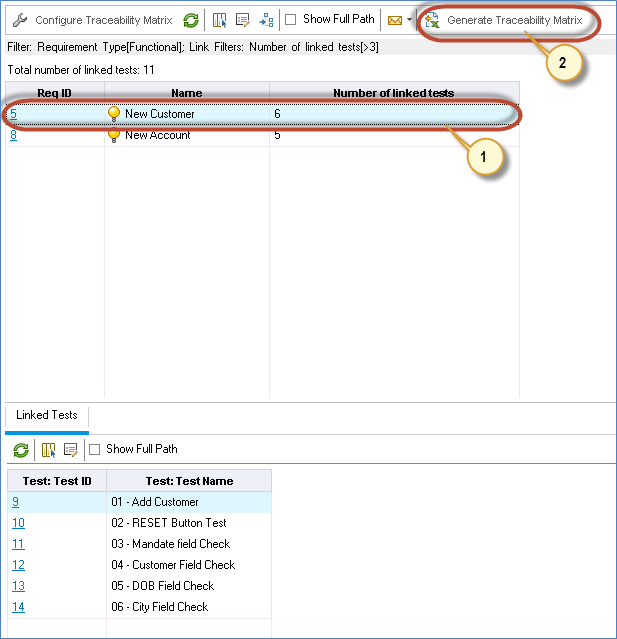The width and height of the screenshot is (617, 639).
Task: Sort by Number of linked tests column
Action: tap(393, 93)
